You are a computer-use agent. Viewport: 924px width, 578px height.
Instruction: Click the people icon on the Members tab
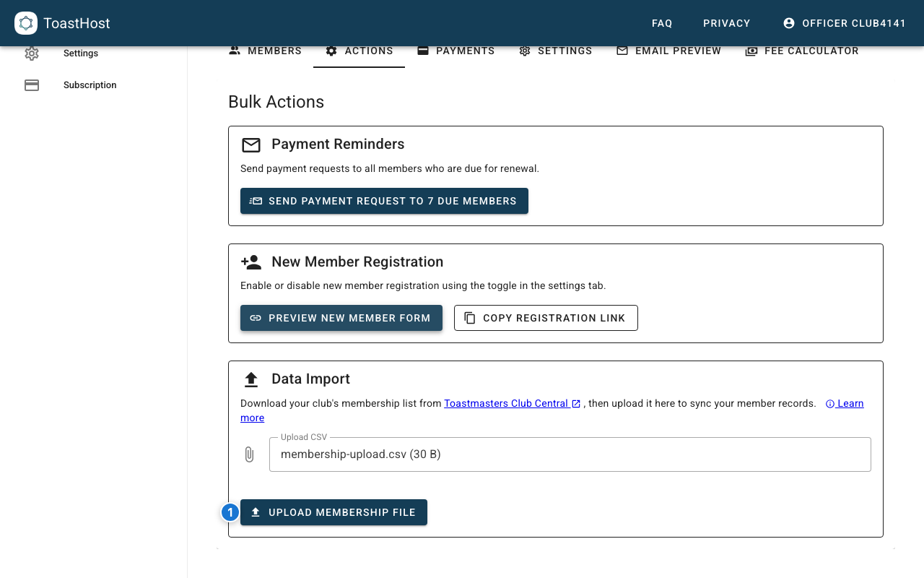[x=235, y=51]
